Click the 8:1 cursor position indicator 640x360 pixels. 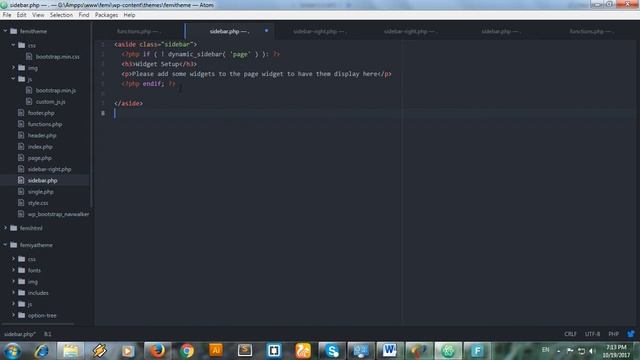(x=48, y=334)
